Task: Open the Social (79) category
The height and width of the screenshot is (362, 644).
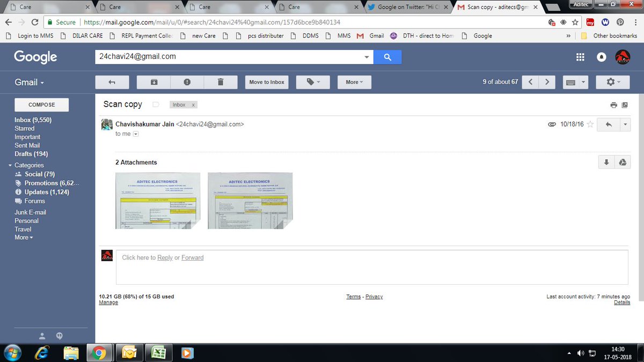Action: tap(40, 174)
